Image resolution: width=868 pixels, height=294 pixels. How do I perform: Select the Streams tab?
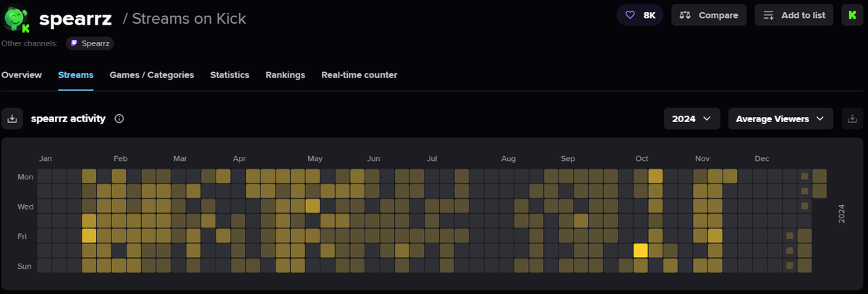point(76,75)
